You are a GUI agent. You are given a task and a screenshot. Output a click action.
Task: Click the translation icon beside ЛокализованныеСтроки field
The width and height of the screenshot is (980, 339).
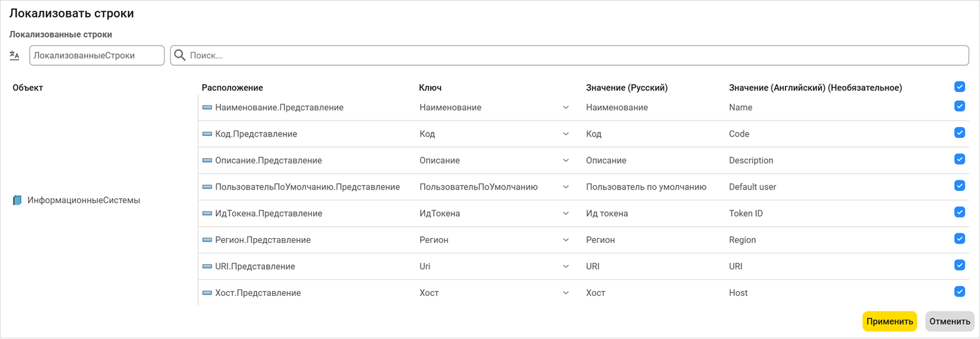[14, 56]
